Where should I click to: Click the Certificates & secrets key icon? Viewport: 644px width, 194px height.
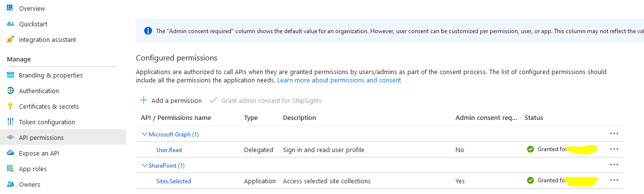10,106
